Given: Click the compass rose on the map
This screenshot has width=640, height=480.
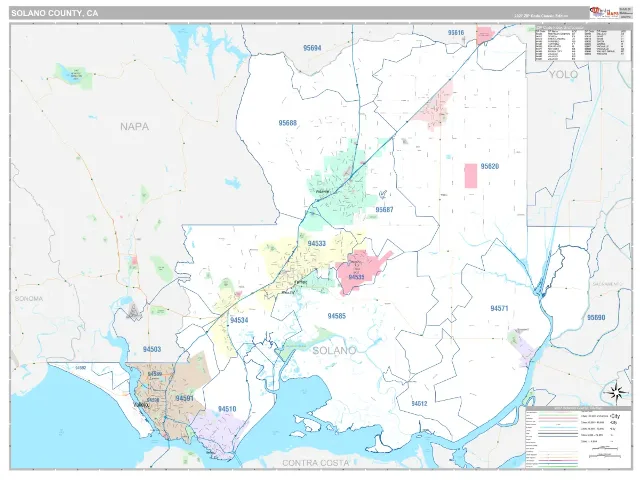Looking at the screenshot, I should (x=616, y=392).
